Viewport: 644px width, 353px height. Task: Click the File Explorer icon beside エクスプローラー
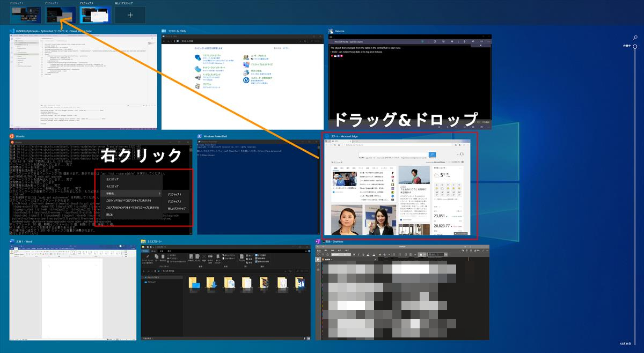tap(143, 242)
